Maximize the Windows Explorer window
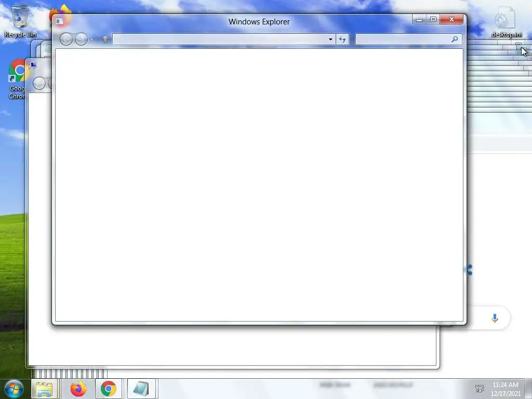Viewport: 532px width, 399px height. tap(433, 20)
